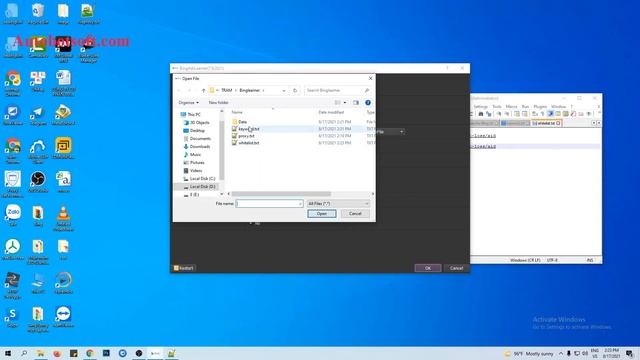
Task: Click the taskbar search icon
Action: (x=24, y=353)
